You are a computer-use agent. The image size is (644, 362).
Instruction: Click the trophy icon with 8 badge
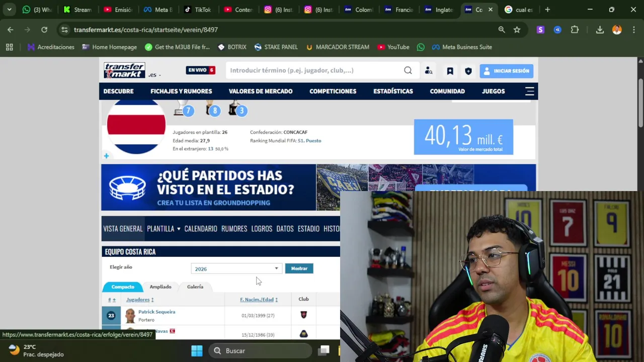coord(212,109)
